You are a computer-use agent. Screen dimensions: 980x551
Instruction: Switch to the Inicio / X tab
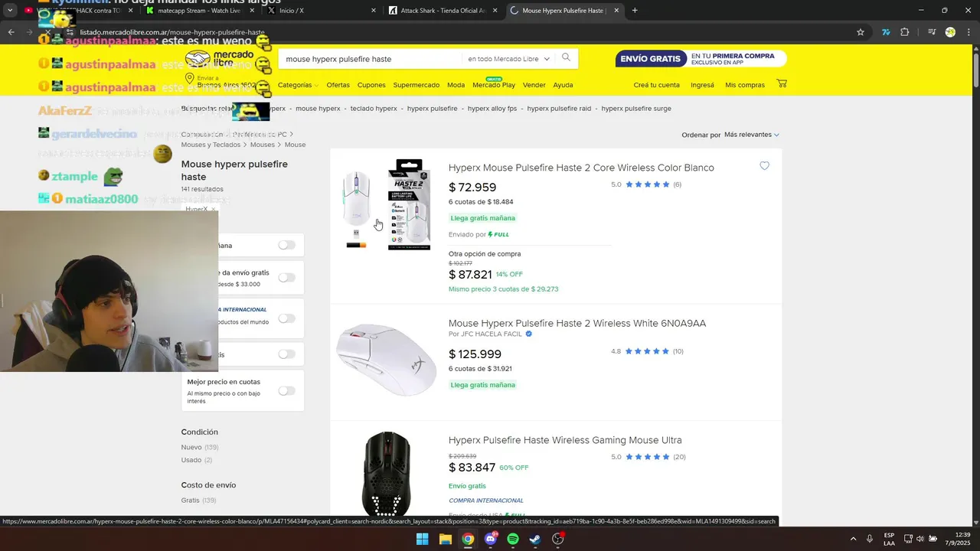click(322, 11)
